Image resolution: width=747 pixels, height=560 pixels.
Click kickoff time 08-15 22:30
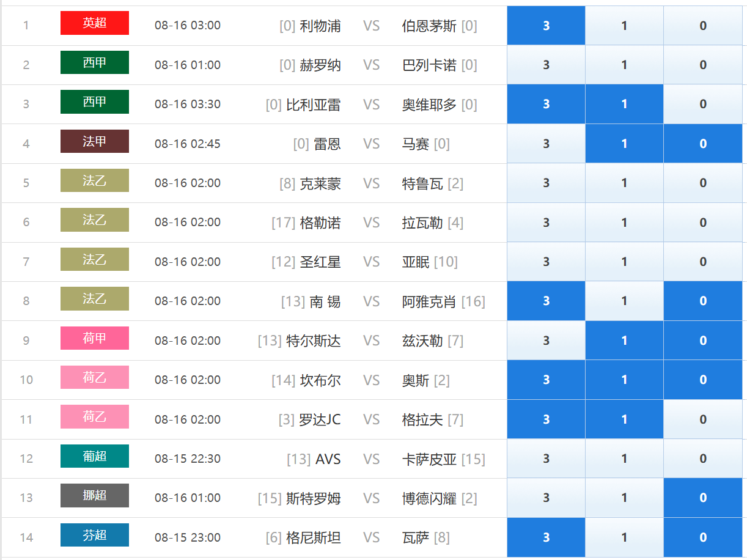188,459
